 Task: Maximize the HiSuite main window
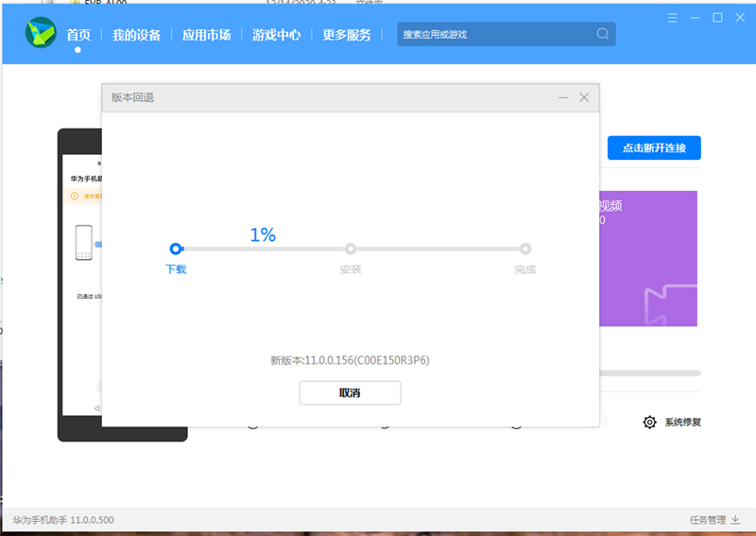717,18
